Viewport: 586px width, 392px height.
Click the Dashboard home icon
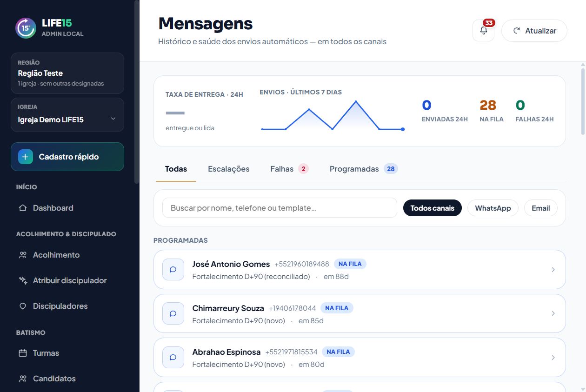click(x=22, y=208)
